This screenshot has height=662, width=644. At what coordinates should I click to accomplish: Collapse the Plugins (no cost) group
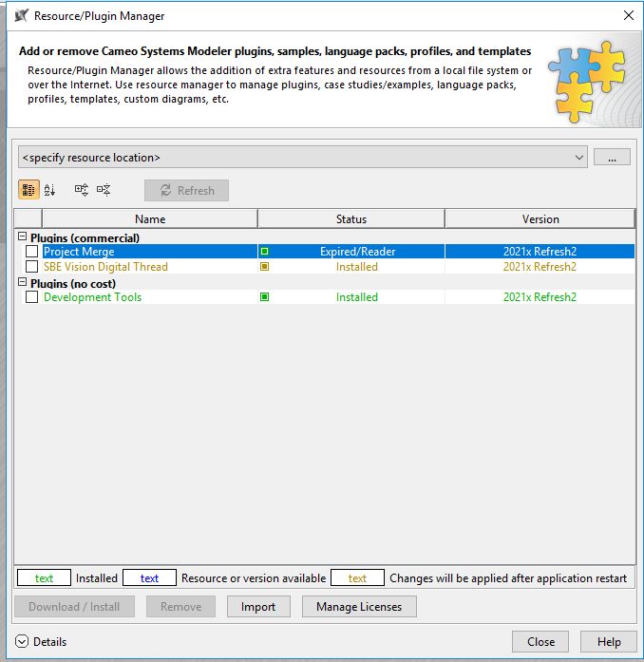[23, 282]
